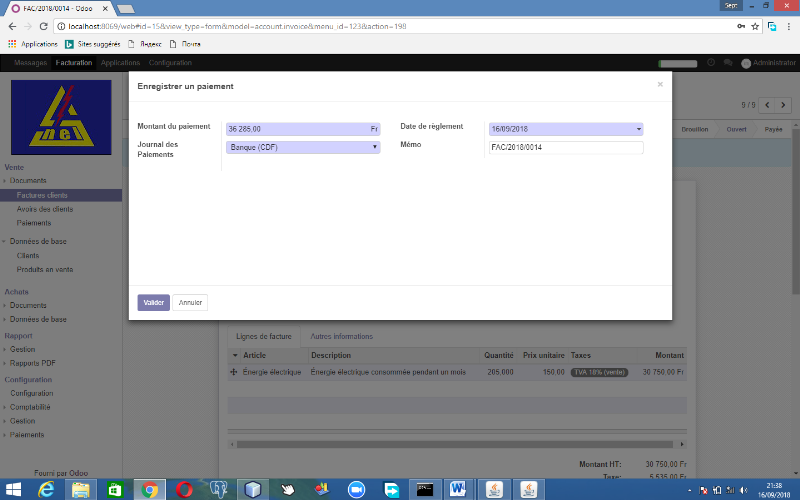This screenshot has width=800, height=500.
Task: Open Opera from the taskbar
Action: pos(183,489)
